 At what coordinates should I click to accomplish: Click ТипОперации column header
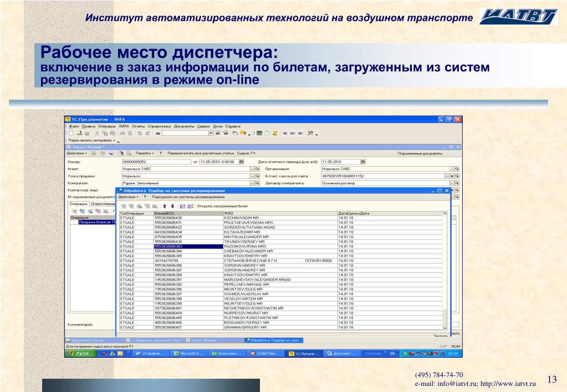tap(136, 214)
